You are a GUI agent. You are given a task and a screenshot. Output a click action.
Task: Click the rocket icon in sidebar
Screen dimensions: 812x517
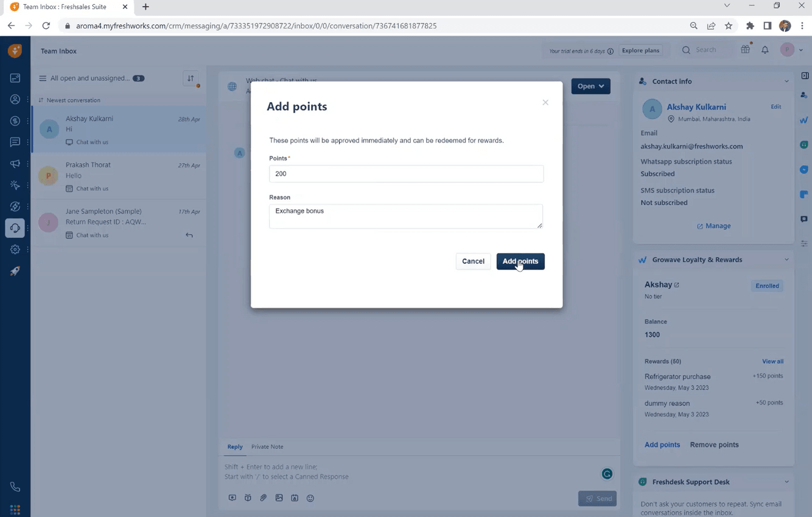[15, 271]
